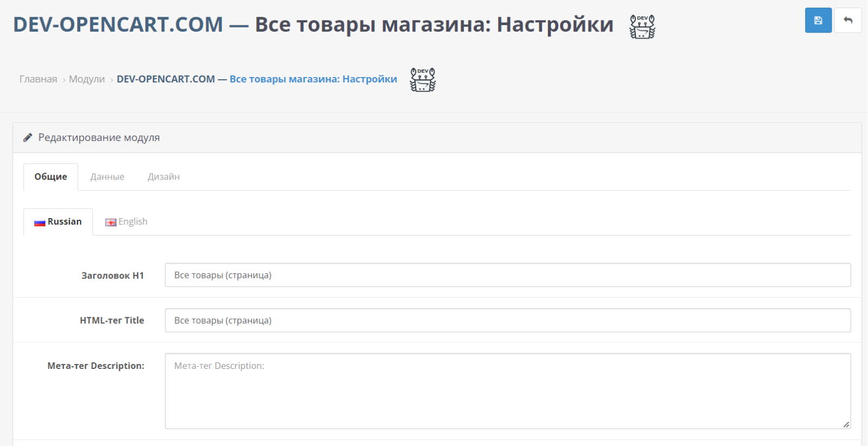
Task: Click the English flag icon
Action: click(x=111, y=222)
